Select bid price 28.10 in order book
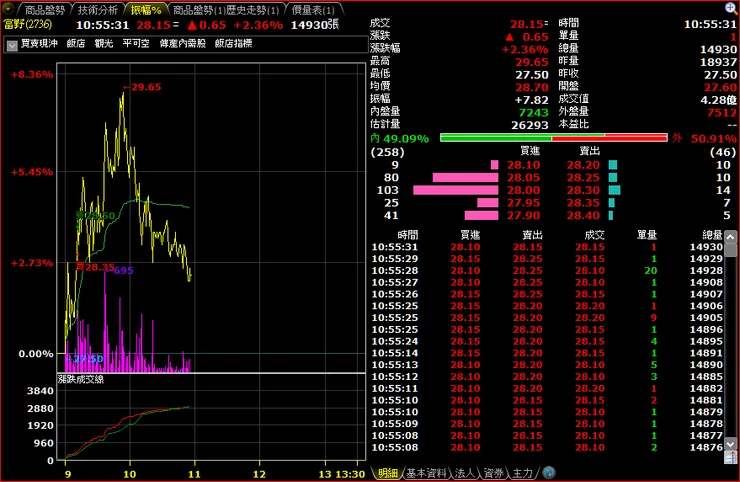The width and height of the screenshot is (740, 482). [x=523, y=165]
